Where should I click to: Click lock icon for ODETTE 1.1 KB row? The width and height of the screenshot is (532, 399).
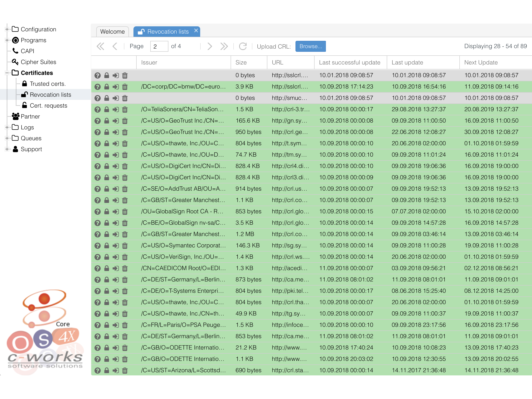click(106, 359)
